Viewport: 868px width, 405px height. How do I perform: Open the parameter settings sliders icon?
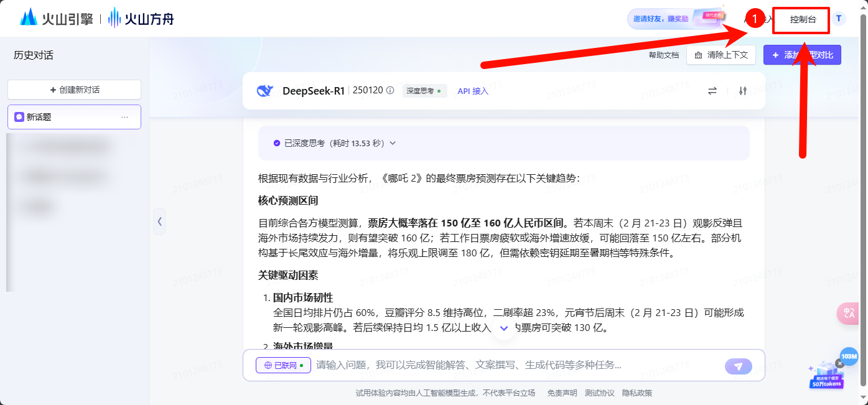pos(742,91)
